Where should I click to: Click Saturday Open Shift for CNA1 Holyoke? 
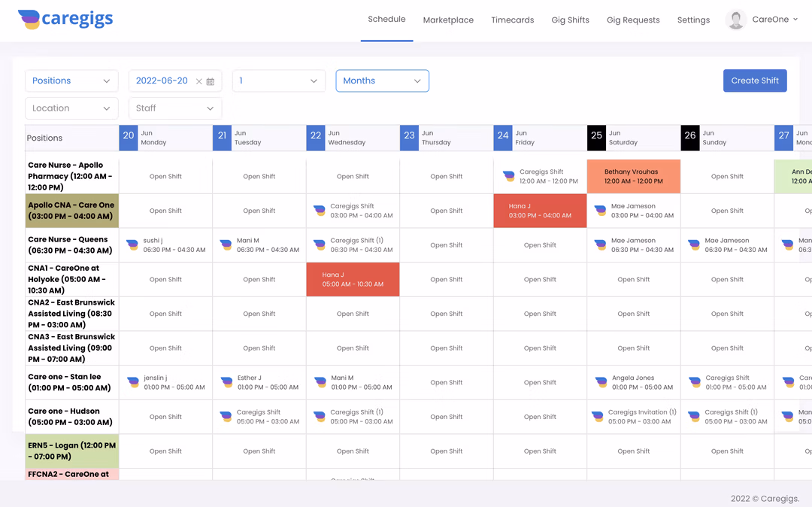pyautogui.click(x=634, y=280)
